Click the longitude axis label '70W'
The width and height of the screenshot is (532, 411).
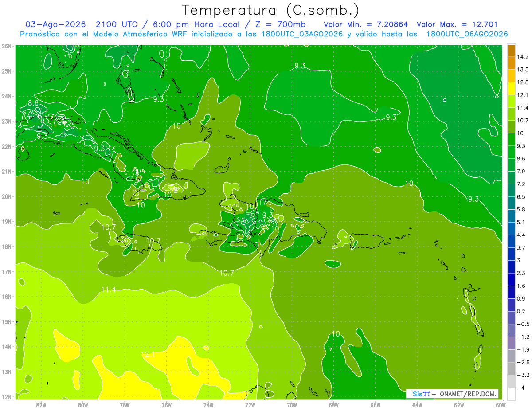coord(292,404)
